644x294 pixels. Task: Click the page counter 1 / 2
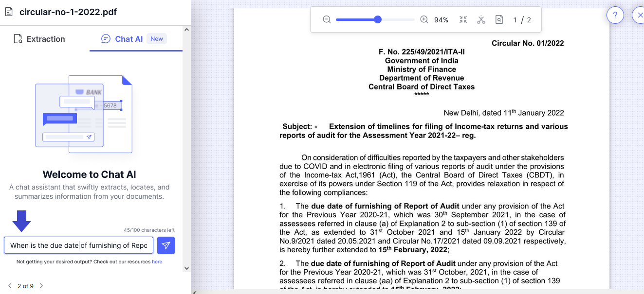pos(522,20)
